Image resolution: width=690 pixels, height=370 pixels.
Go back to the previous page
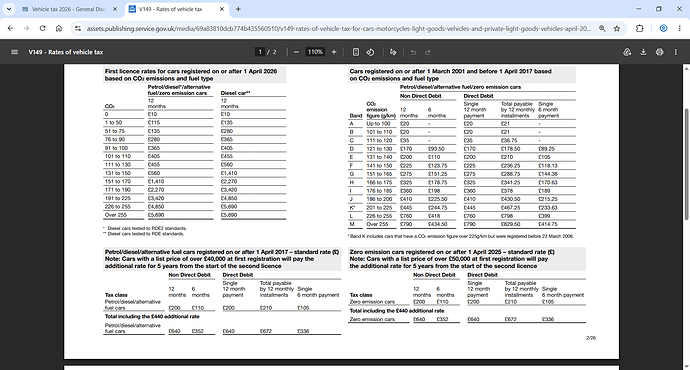(x=10, y=28)
